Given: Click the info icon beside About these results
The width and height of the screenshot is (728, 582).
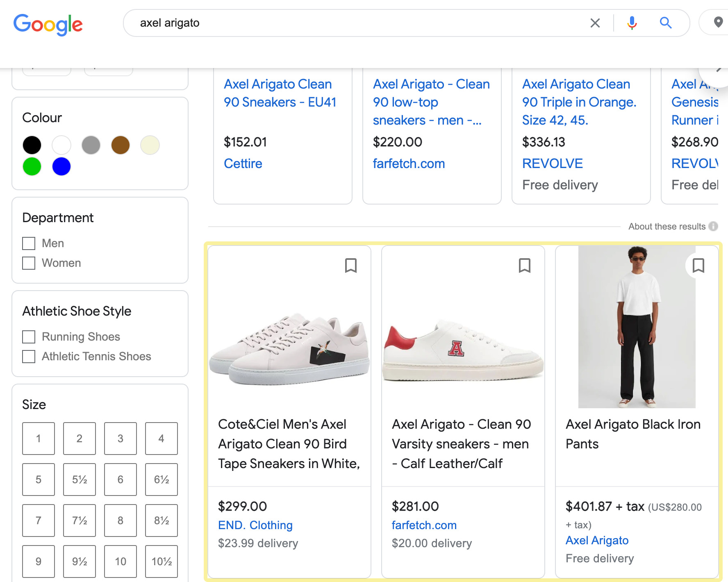Looking at the screenshot, I should coord(714,226).
